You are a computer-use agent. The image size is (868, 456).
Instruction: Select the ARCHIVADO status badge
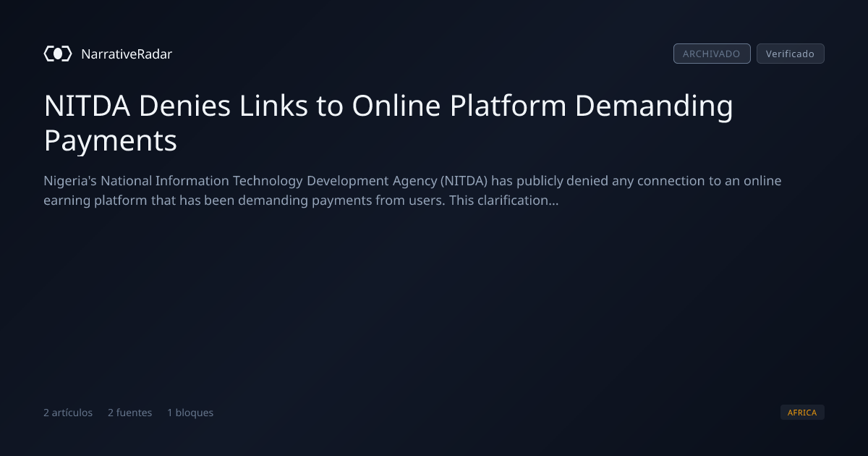click(x=712, y=54)
